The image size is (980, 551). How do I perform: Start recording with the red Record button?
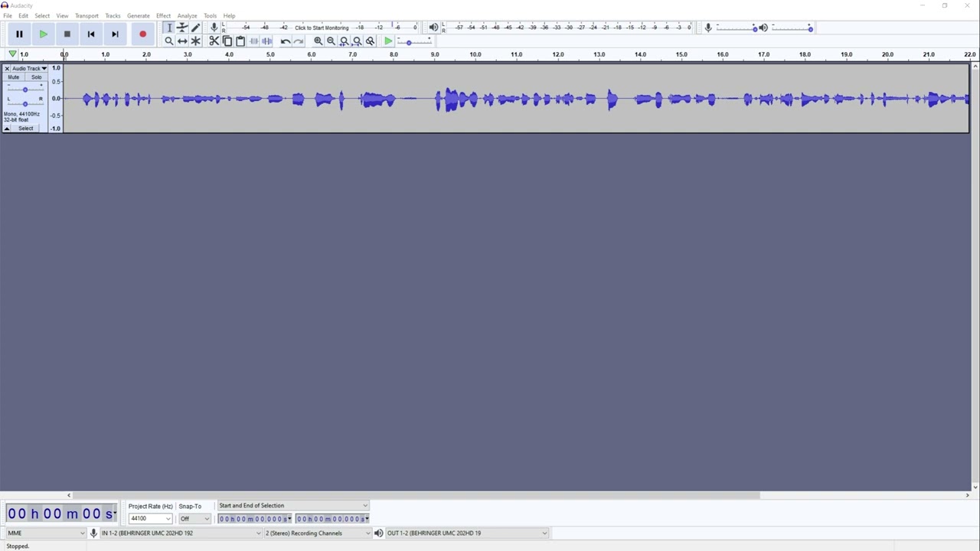pyautogui.click(x=142, y=34)
